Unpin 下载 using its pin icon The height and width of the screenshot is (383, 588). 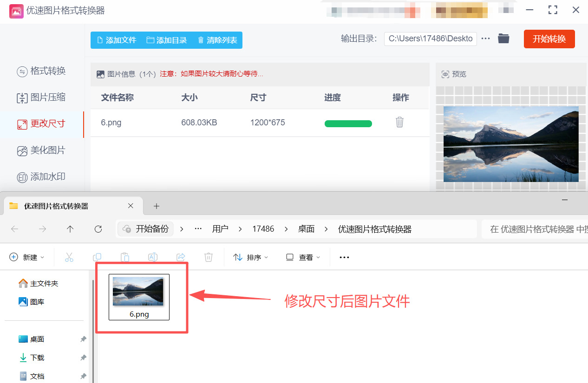click(x=83, y=358)
